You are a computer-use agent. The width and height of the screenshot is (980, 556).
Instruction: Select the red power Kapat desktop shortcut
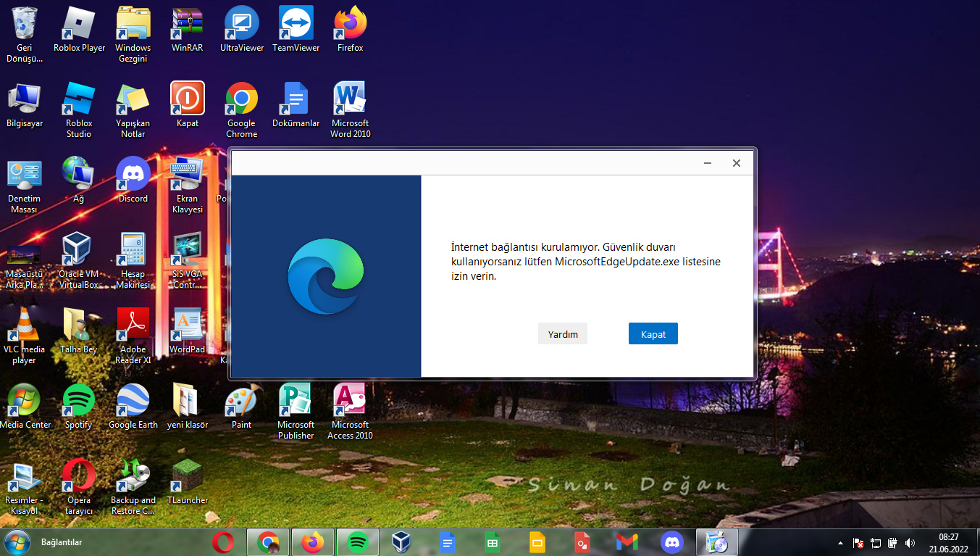(x=188, y=104)
